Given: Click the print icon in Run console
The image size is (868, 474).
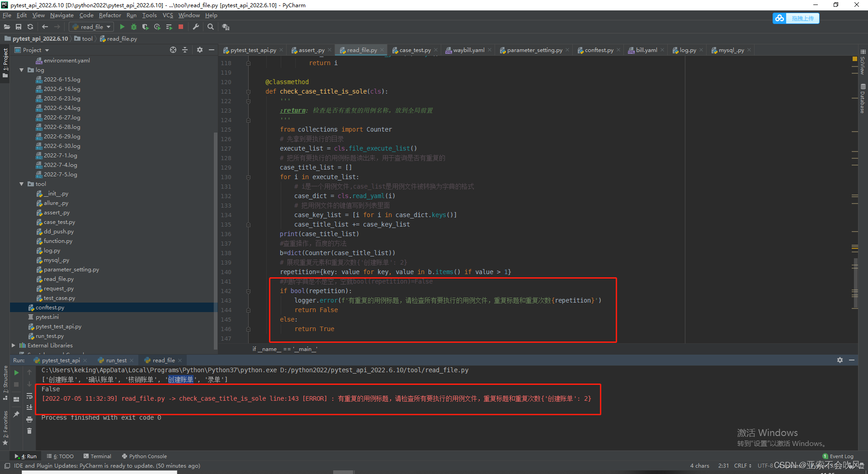Looking at the screenshot, I should (29, 420).
